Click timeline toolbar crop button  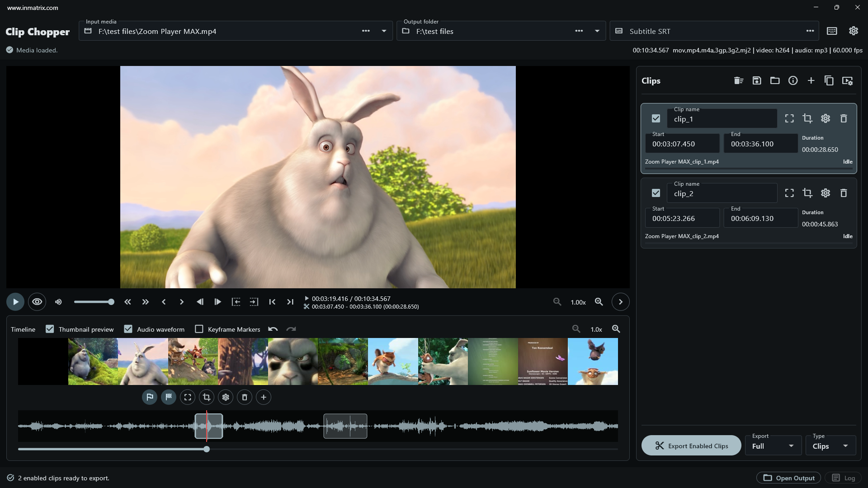coord(207,397)
